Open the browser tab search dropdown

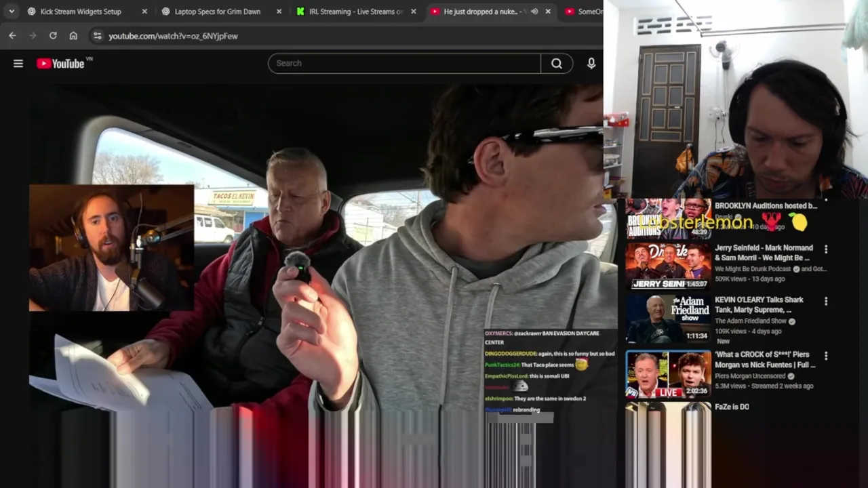pos(12,12)
